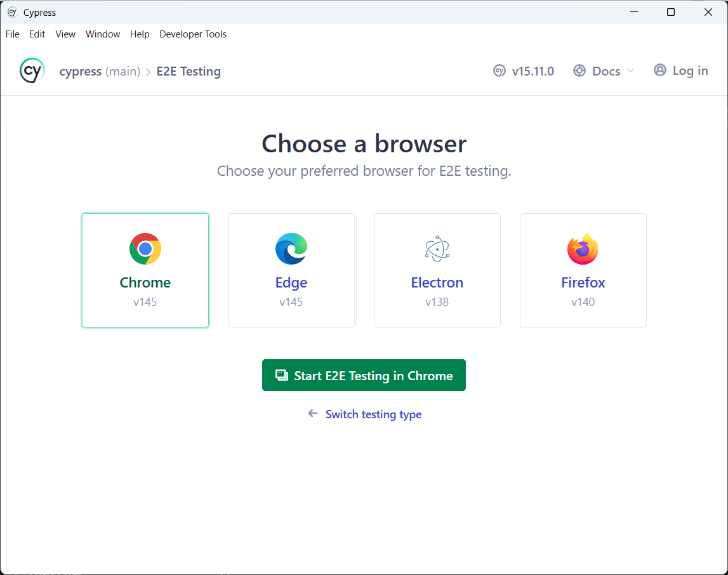This screenshot has height=575, width=728.
Task: Open the Developer Tools menu
Action: 193,34
